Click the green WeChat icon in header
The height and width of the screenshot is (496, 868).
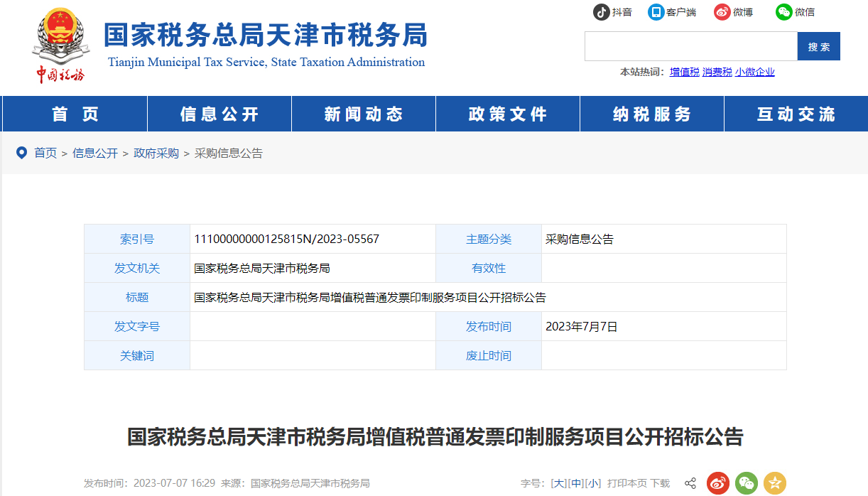pos(783,12)
